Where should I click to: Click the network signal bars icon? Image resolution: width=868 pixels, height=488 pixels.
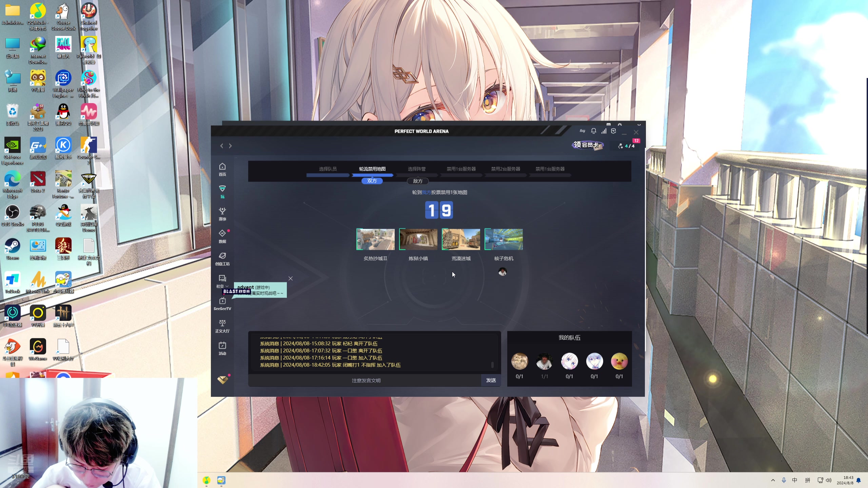(x=604, y=131)
